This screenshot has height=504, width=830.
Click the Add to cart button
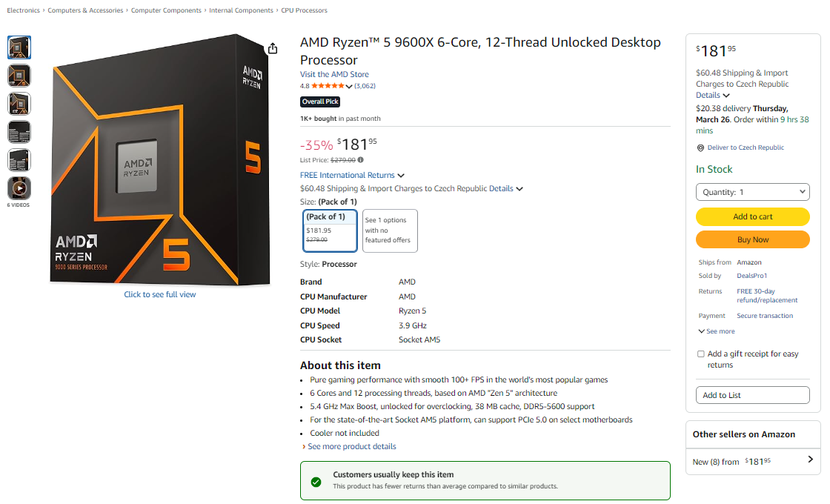pos(752,216)
